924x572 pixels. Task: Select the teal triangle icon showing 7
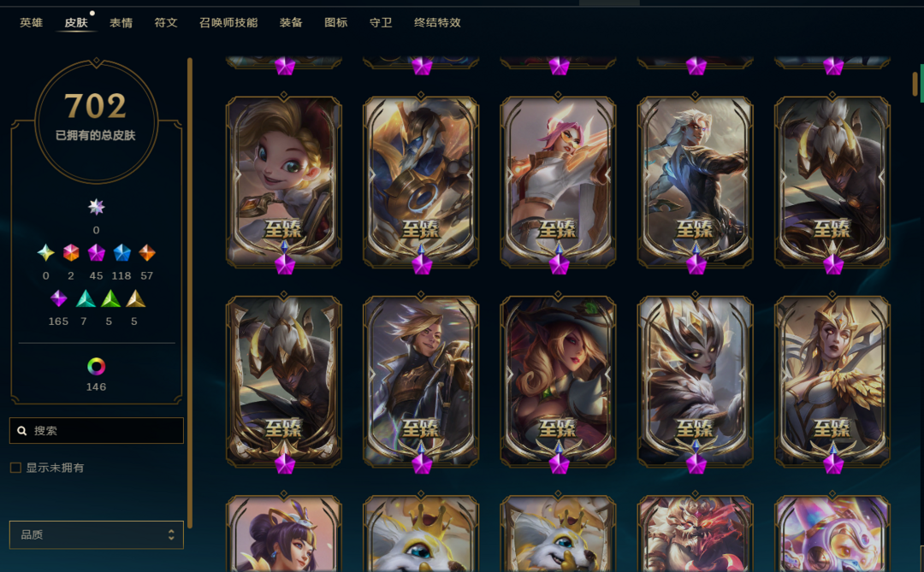(86, 298)
